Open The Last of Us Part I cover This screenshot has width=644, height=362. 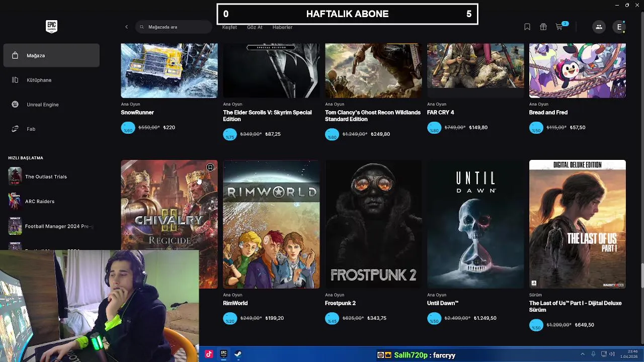pos(578,224)
